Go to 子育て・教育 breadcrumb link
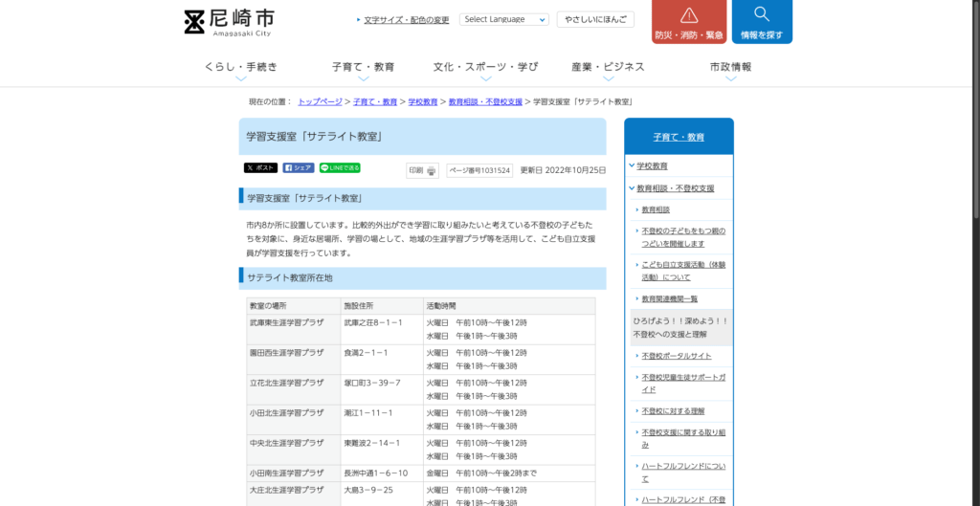 (x=375, y=101)
